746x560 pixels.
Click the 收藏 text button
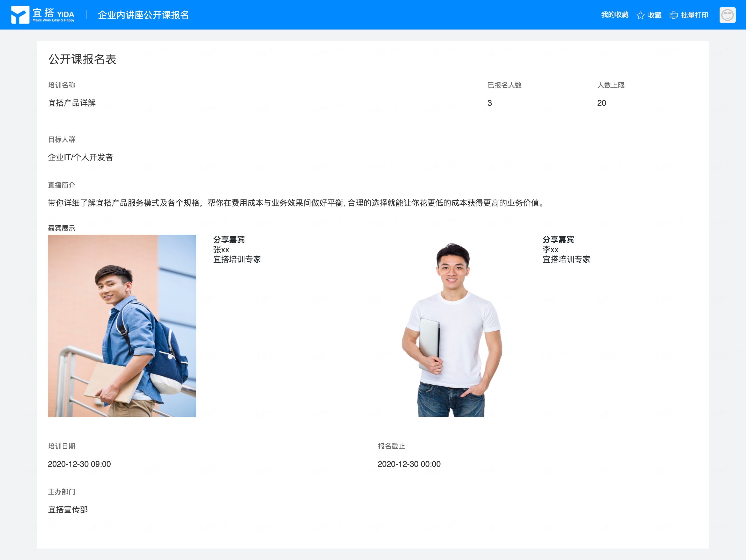(x=655, y=15)
